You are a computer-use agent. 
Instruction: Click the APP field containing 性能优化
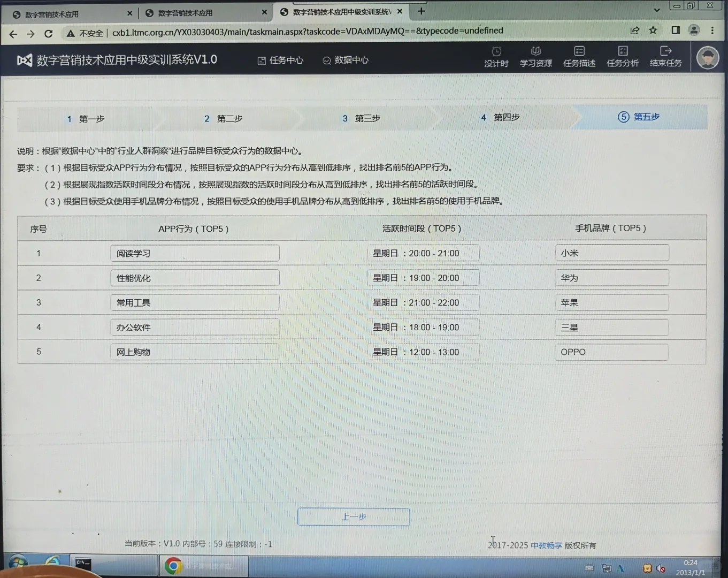[195, 278]
